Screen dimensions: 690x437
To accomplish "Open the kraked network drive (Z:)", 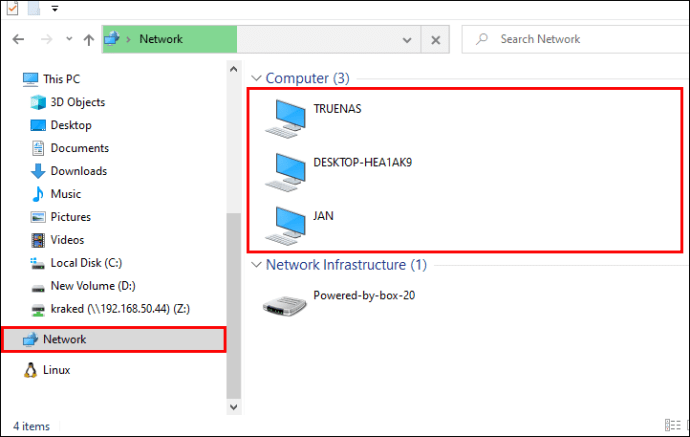I will (119, 309).
